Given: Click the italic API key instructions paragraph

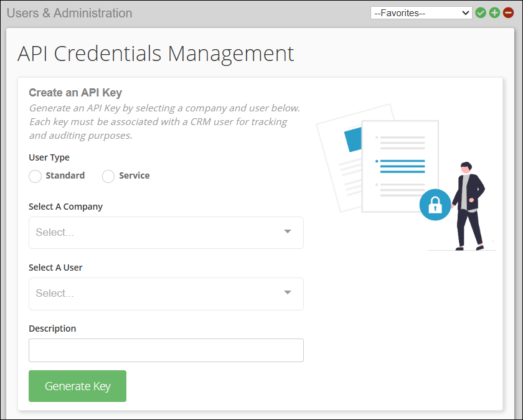Looking at the screenshot, I should click(x=164, y=121).
